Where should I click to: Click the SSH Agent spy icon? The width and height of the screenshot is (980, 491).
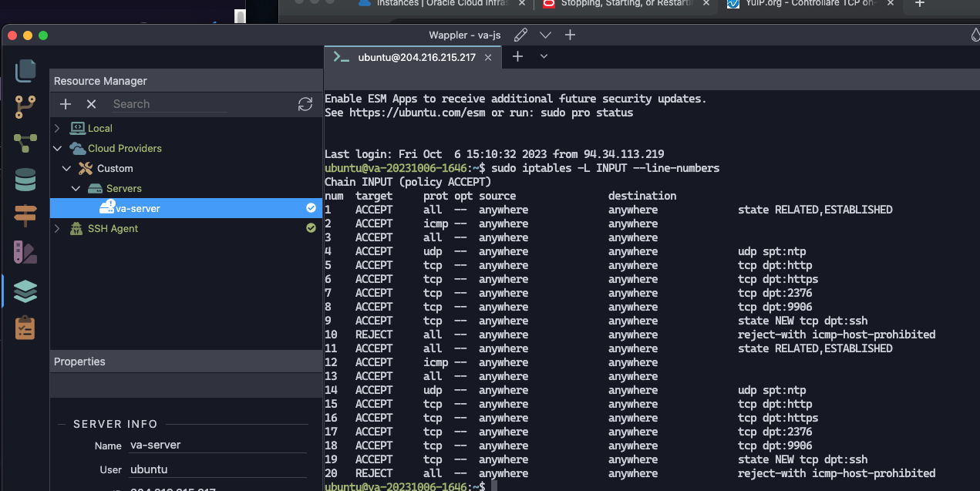coord(77,228)
